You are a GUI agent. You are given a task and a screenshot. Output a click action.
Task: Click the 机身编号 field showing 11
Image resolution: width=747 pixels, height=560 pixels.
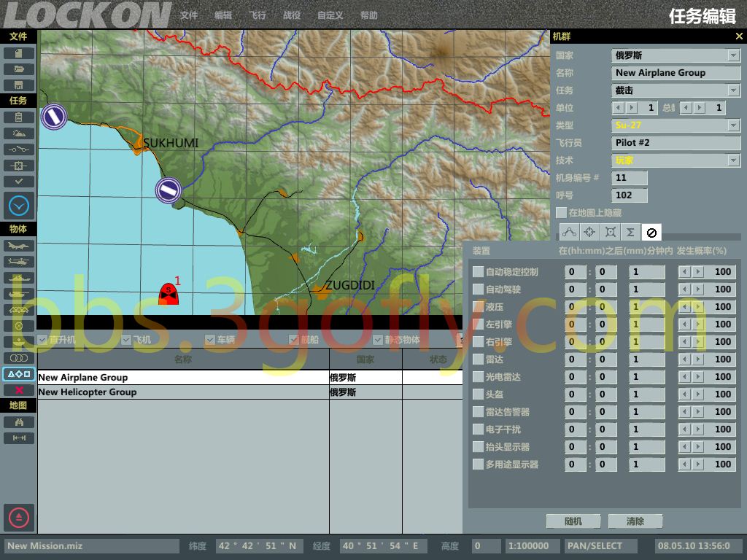pos(630,178)
